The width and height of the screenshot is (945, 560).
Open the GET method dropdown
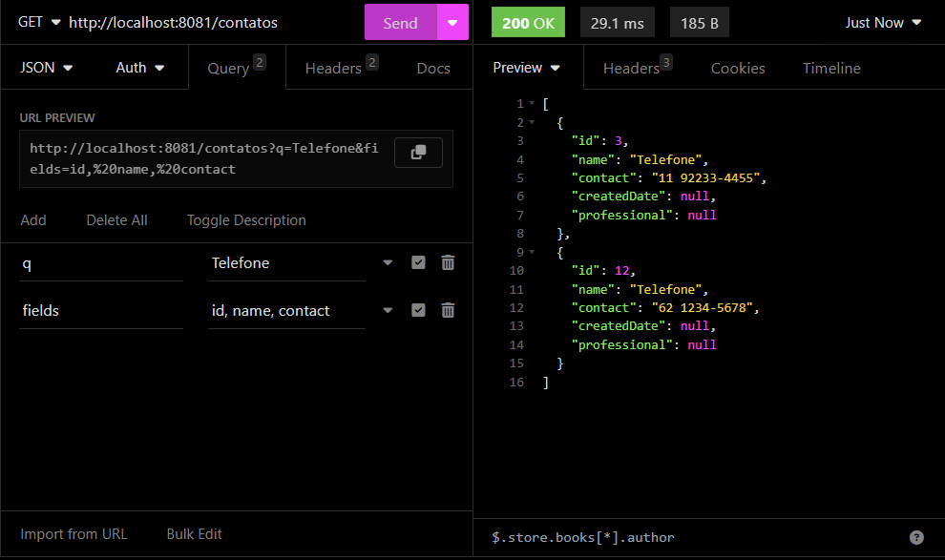click(39, 22)
